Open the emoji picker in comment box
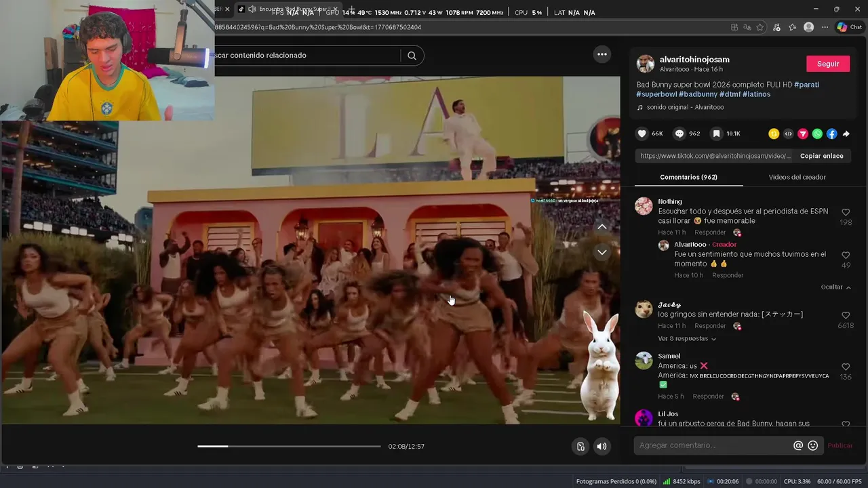Screen dimensions: 868x488 [813, 445]
